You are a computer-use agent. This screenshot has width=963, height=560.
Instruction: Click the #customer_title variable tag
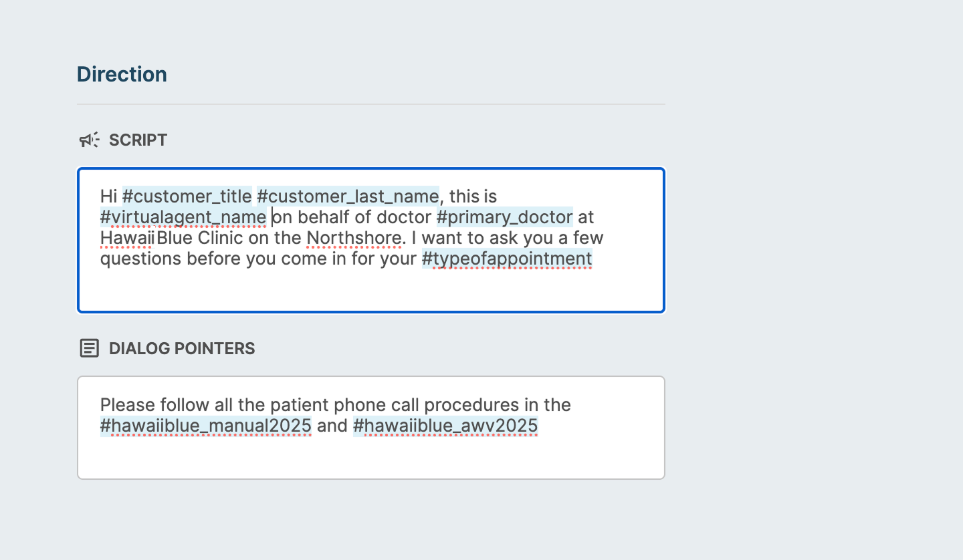tap(187, 196)
